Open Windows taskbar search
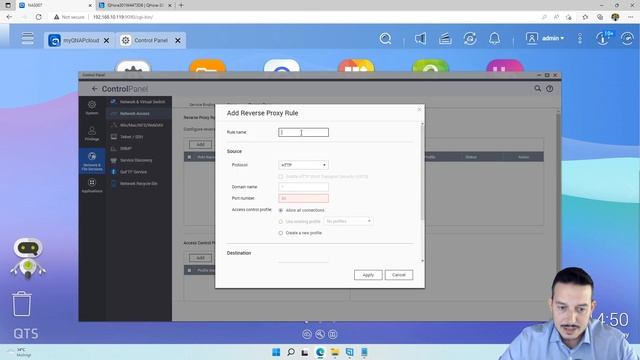The width and height of the screenshot is (640, 360). click(x=291, y=352)
